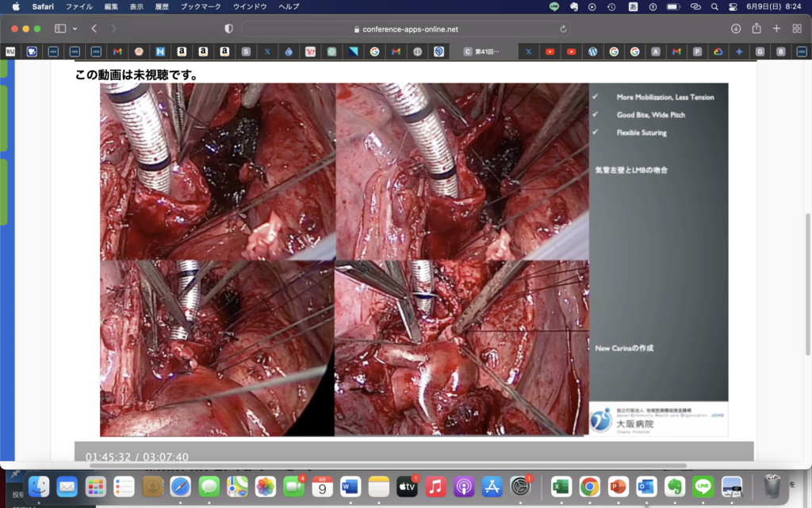Open the Spotlight search icon
This screenshot has width=812, height=508.
coord(714,6)
